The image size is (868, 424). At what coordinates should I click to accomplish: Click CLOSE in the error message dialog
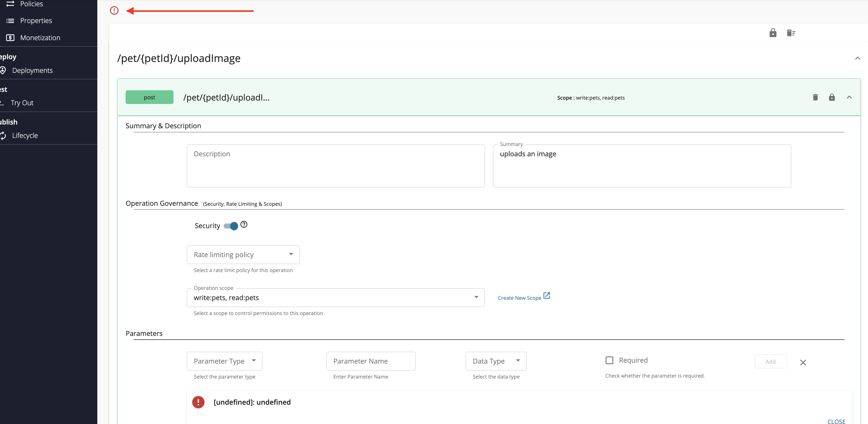[x=837, y=421]
